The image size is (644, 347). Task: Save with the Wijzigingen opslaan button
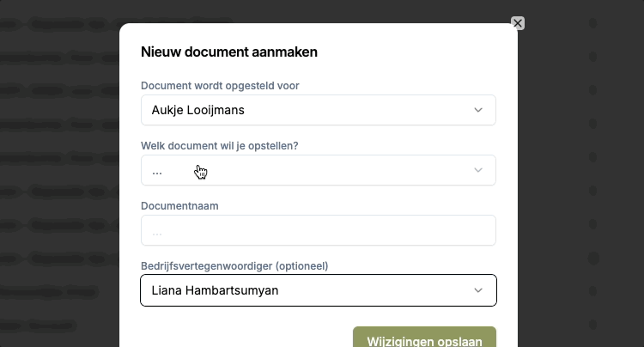point(424,338)
